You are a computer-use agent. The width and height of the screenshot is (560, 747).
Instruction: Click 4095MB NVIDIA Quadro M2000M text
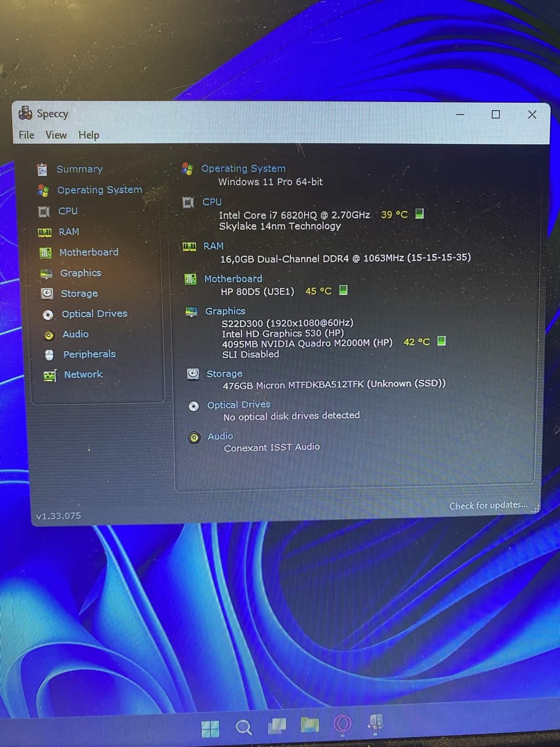point(307,343)
